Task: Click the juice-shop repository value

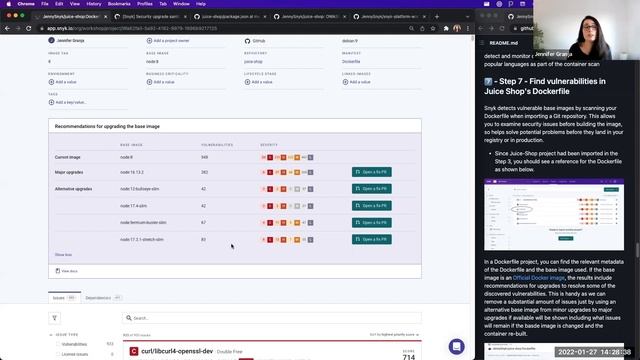Action: (x=253, y=62)
